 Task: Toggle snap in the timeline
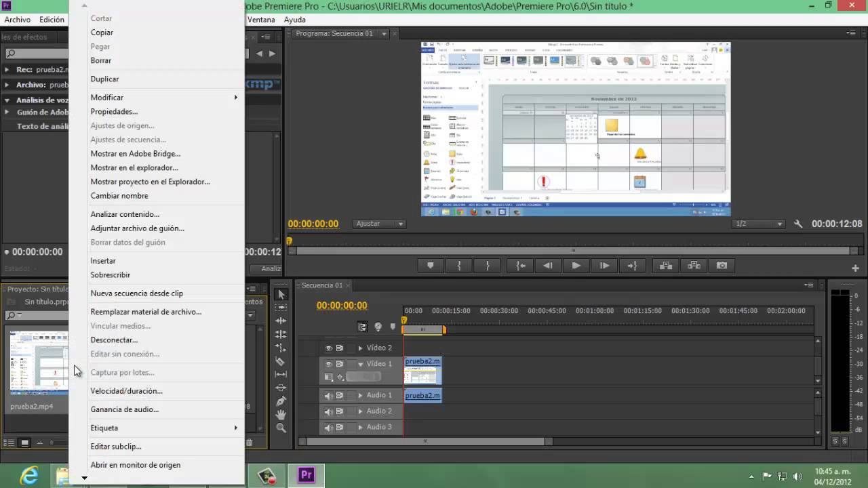point(362,327)
